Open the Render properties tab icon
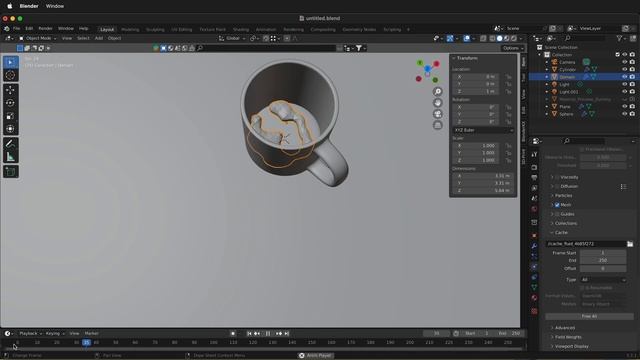Screen dimensions: 640x360 tap(534, 167)
